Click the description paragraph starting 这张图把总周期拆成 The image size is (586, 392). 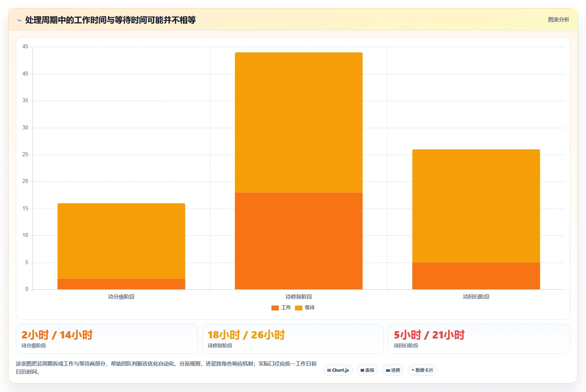(166, 368)
